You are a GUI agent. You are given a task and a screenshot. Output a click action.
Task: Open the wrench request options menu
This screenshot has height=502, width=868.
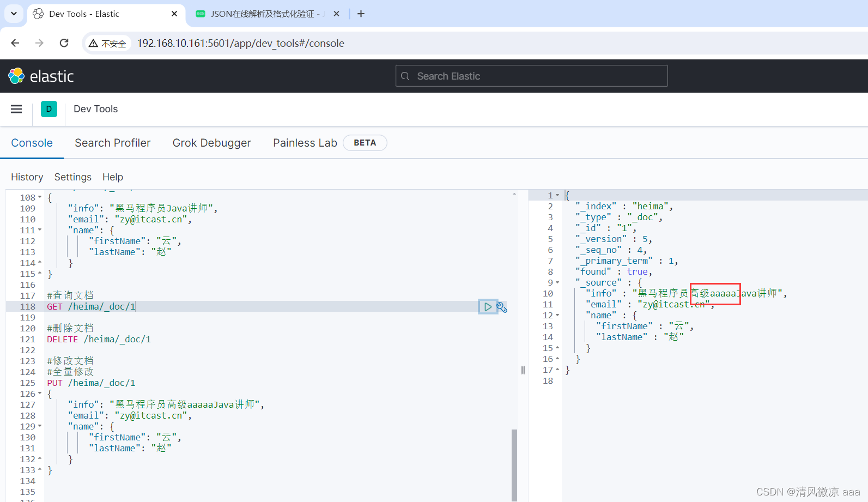click(x=502, y=307)
